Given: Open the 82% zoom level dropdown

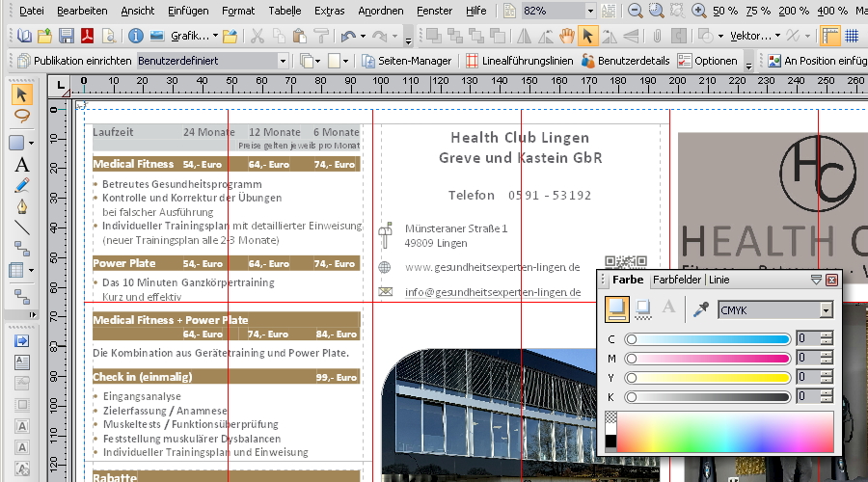Looking at the screenshot, I should [x=589, y=11].
